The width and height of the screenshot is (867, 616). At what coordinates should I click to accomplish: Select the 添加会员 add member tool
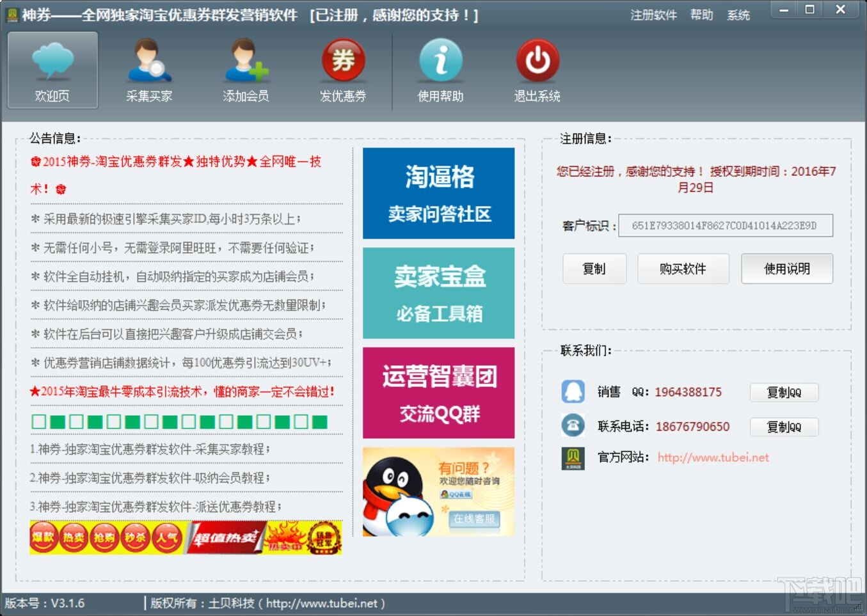click(x=246, y=70)
